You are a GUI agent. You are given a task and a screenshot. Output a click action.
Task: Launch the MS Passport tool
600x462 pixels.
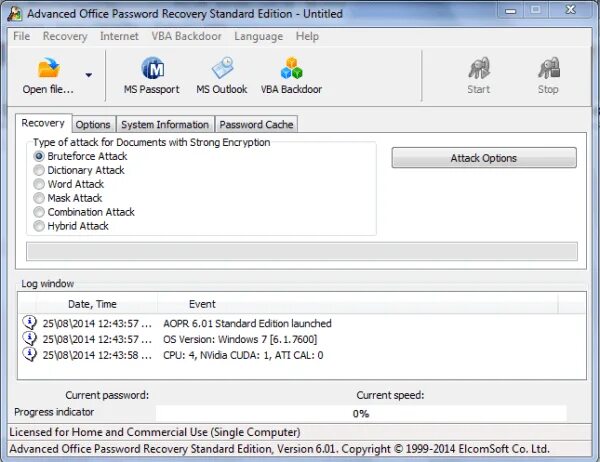(152, 75)
